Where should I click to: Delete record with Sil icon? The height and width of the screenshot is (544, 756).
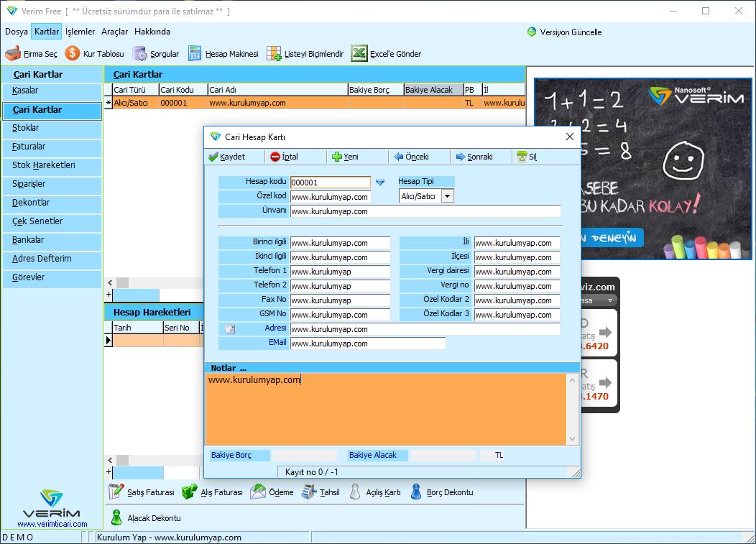[x=522, y=157]
